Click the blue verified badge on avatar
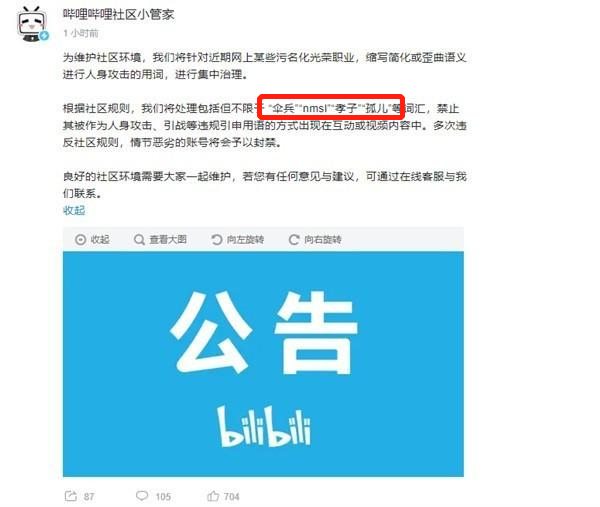Viewport: 600px width, 507px height. [x=44, y=36]
